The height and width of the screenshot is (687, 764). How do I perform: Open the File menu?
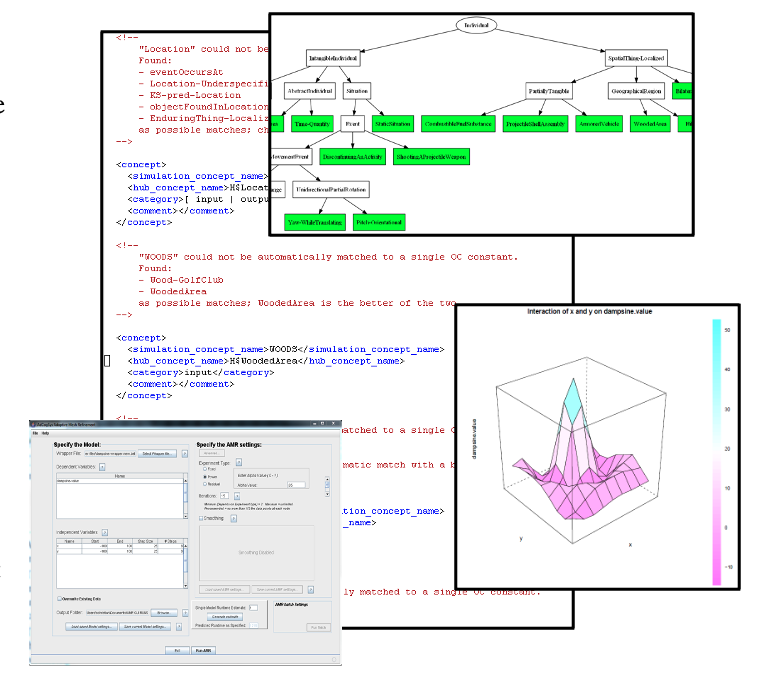pos(34,433)
